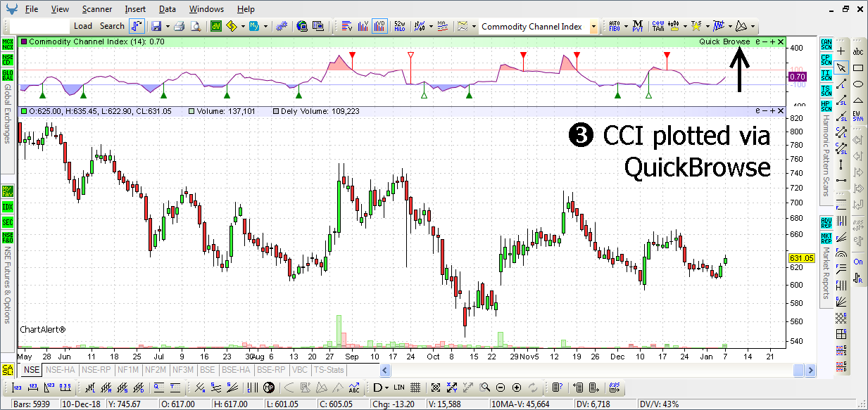
Task: Switch to the NF1M tab
Action: coord(128,370)
